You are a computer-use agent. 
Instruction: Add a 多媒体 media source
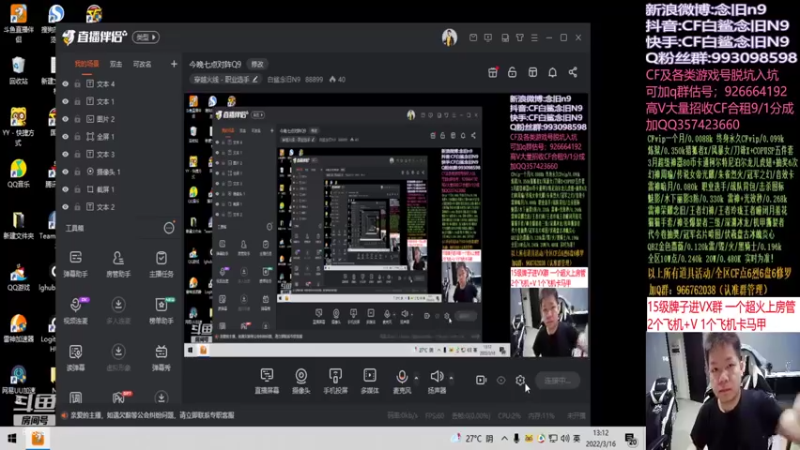coord(369,381)
